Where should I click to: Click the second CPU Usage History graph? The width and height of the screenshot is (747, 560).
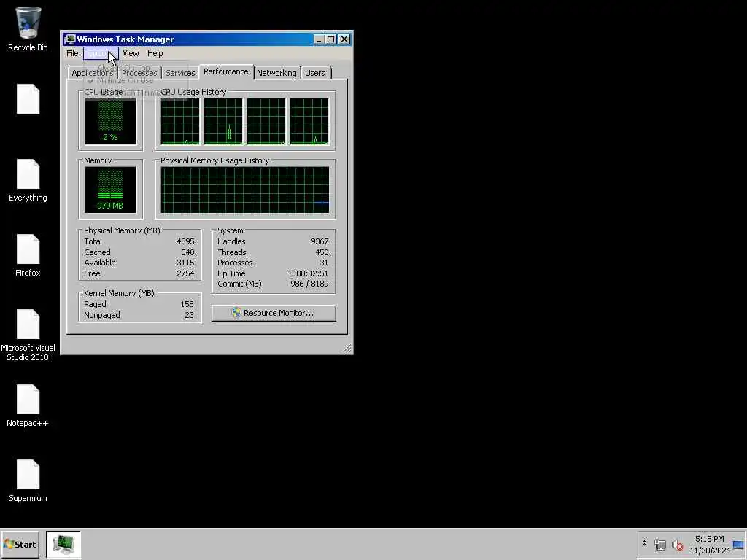pos(223,122)
